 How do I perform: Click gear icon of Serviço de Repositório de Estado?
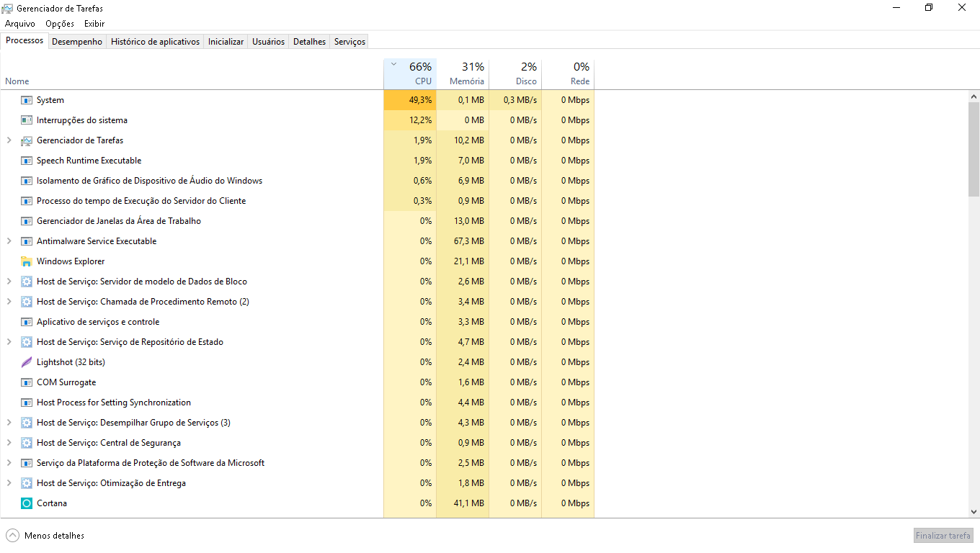[x=27, y=342]
